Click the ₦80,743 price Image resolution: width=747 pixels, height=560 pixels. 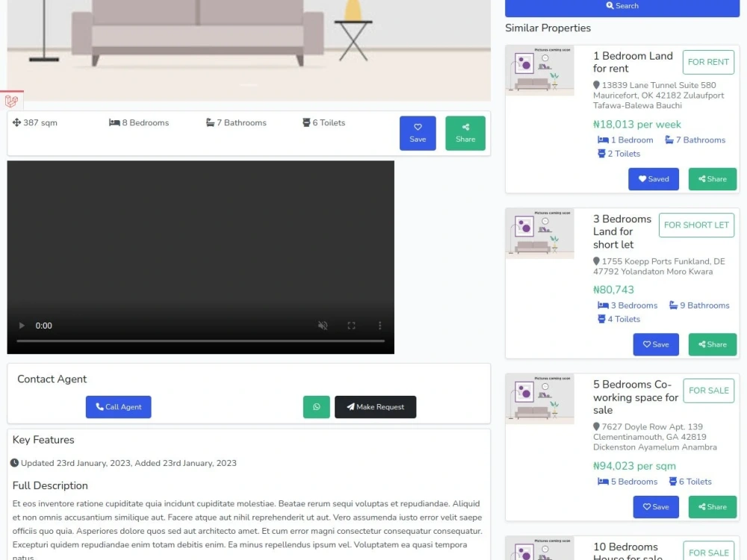coord(613,290)
